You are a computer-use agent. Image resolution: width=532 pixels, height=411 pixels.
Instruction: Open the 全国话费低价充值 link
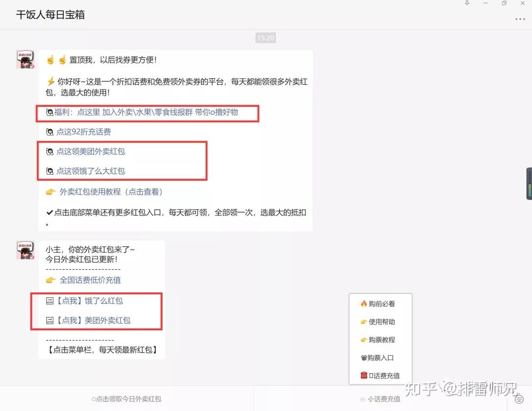point(90,280)
